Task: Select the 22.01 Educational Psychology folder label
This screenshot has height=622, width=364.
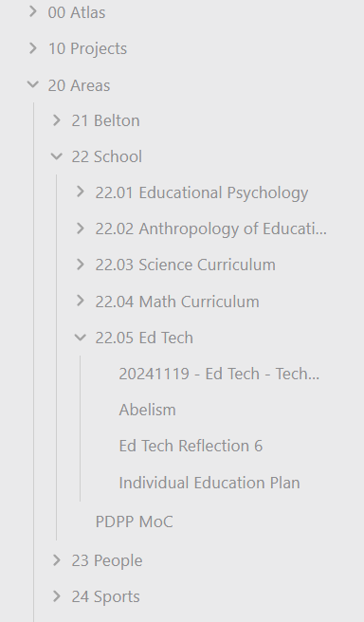Action: pyautogui.click(x=202, y=192)
